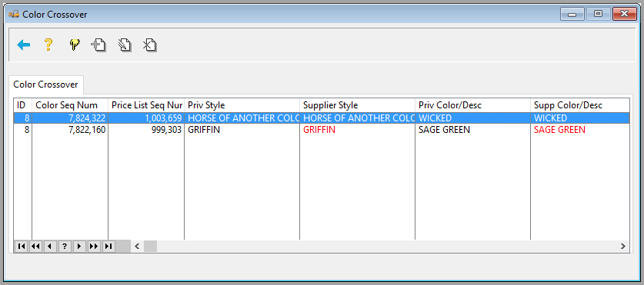Move to previous record arrow
This screenshot has width=644, height=285.
(50, 246)
